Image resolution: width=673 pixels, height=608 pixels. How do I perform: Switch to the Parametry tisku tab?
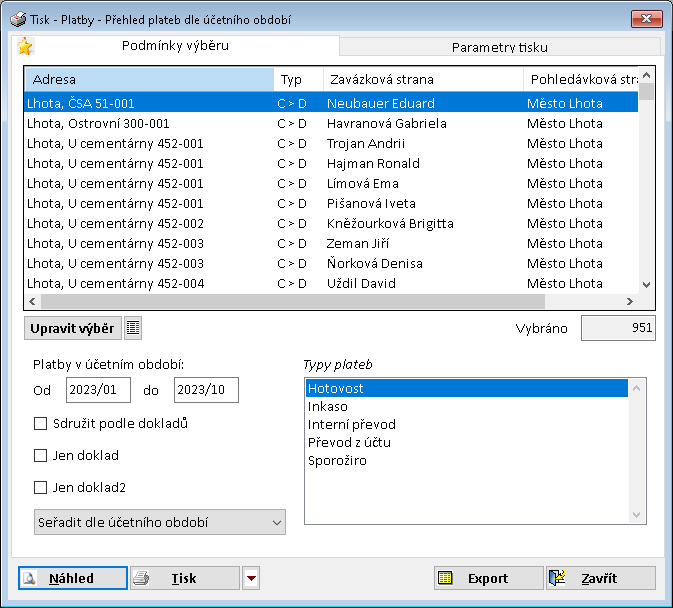click(x=499, y=47)
